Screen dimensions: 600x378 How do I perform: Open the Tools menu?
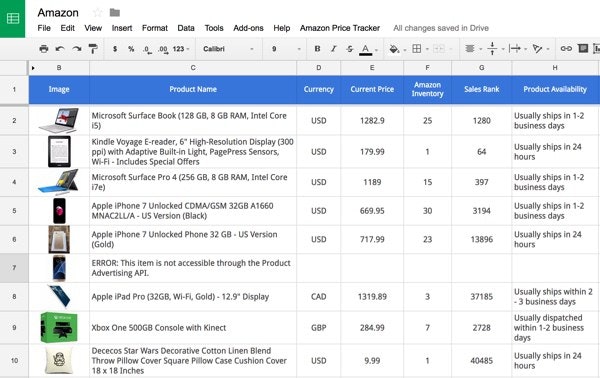coord(214,28)
